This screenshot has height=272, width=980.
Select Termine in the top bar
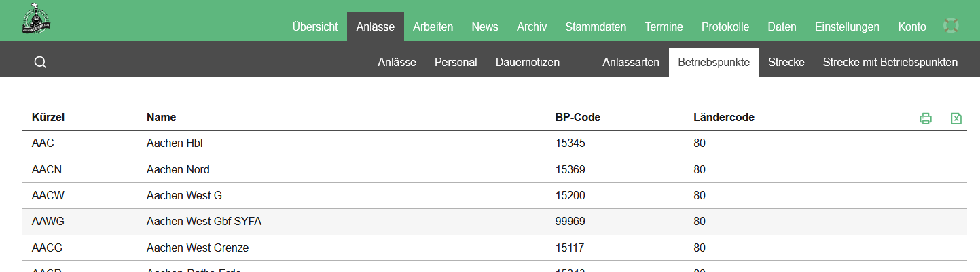click(664, 27)
